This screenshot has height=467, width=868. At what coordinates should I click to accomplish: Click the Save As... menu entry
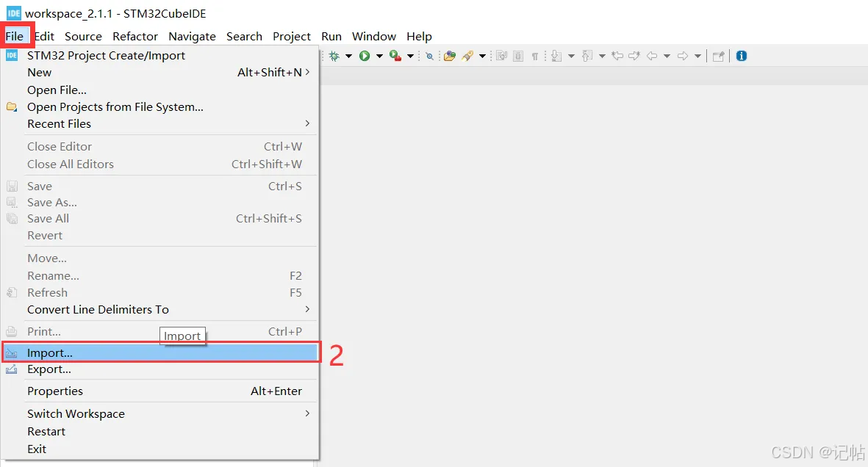tap(160, 203)
